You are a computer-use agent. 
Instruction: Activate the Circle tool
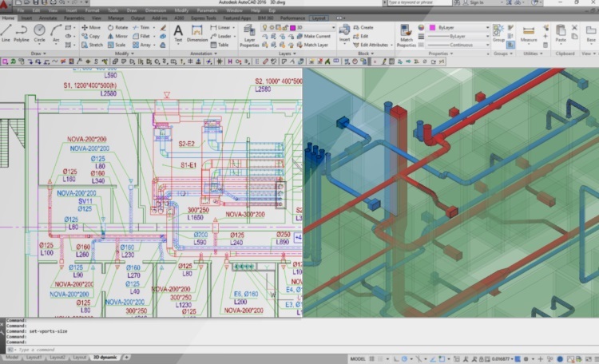pyautogui.click(x=40, y=32)
